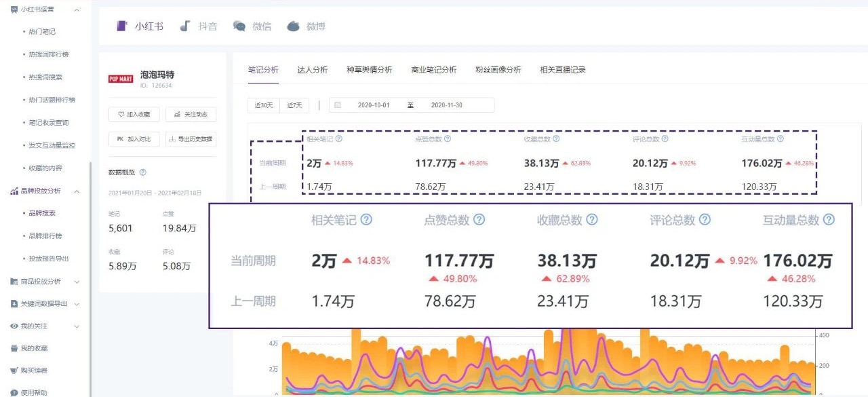Click the calendar icon in date range field

pyautogui.click(x=338, y=105)
